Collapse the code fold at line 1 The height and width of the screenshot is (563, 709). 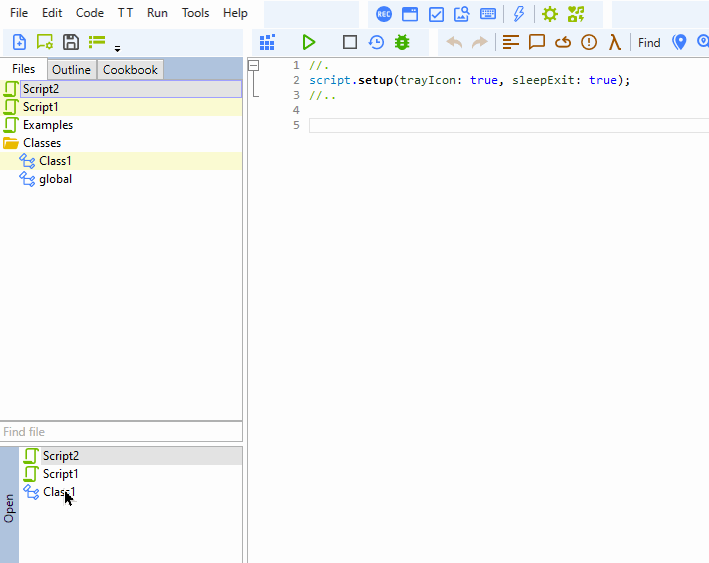[x=253, y=65]
